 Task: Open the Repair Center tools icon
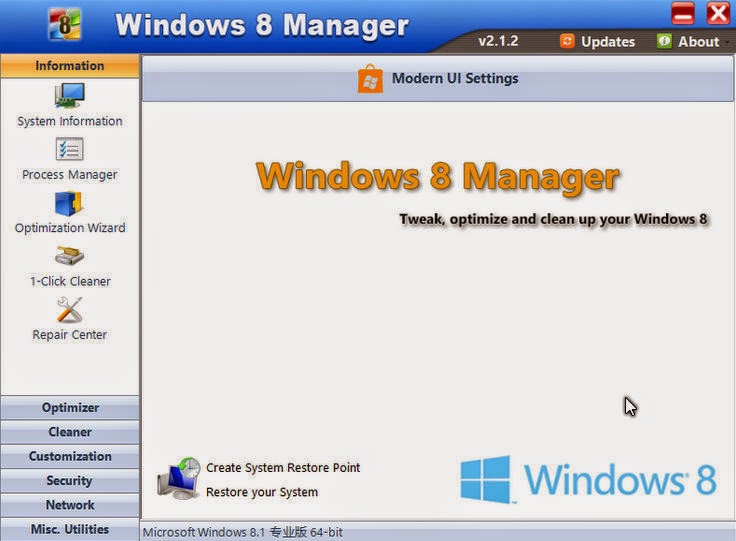point(69,310)
